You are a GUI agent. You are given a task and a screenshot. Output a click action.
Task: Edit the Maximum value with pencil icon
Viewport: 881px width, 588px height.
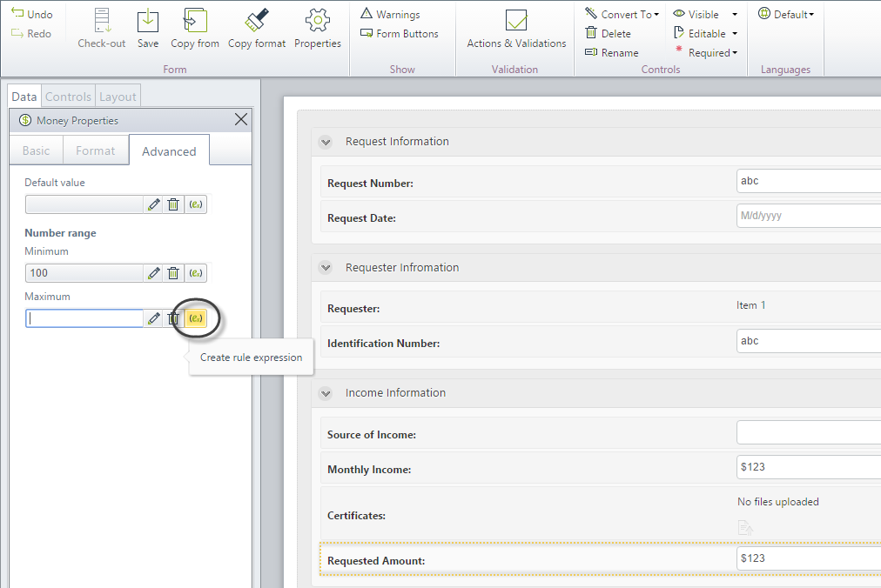coord(154,318)
